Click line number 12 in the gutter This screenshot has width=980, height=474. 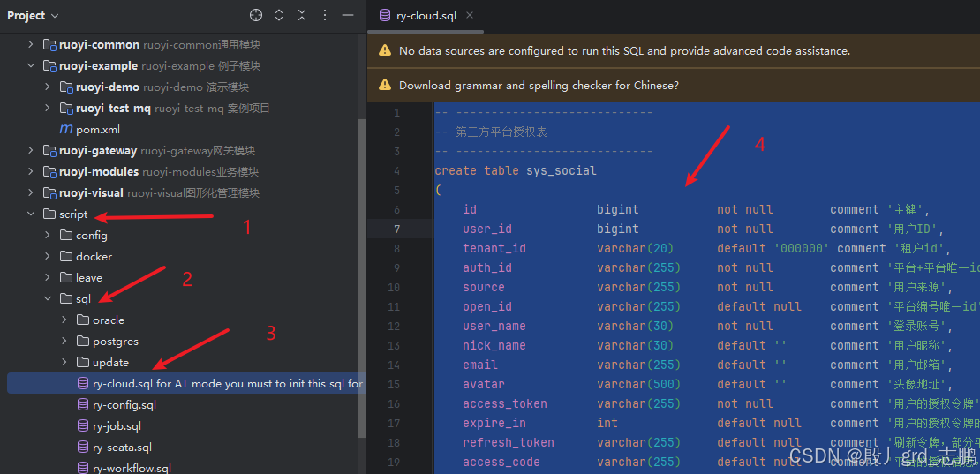[394, 326]
